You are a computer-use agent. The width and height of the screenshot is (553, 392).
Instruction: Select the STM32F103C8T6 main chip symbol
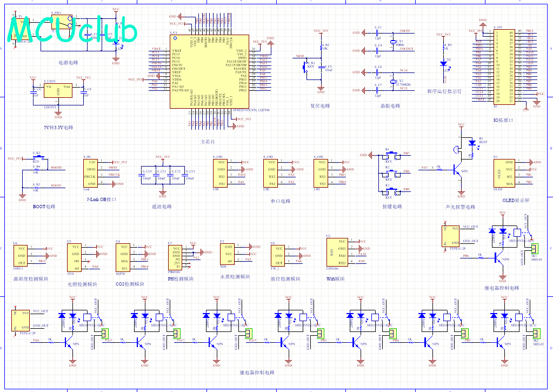click(x=209, y=71)
